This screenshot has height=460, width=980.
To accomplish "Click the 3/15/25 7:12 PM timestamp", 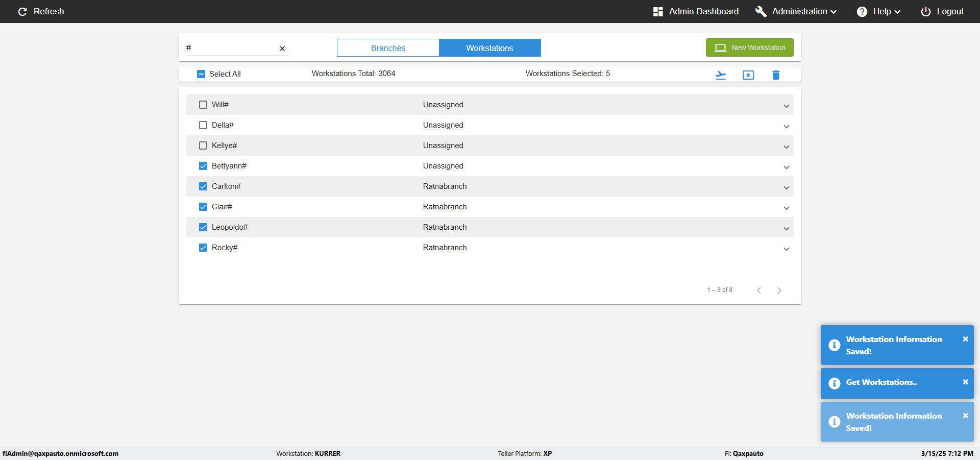I will (x=947, y=453).
